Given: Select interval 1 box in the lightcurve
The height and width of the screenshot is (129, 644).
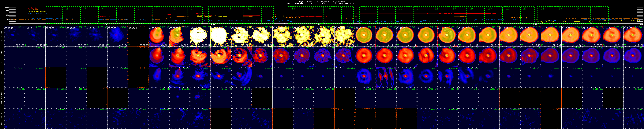Looking at the screenshot, I should pos(54,15).
